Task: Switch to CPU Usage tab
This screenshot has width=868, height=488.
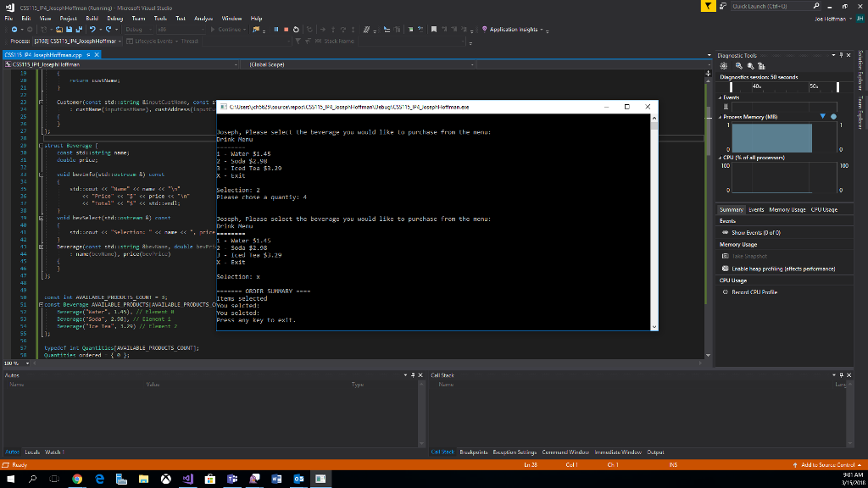Action: click(824, 210)
